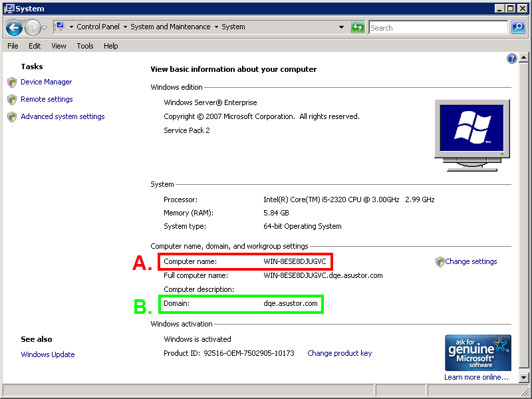
Task: Open the Tools menu
Action: click(85, 46)
